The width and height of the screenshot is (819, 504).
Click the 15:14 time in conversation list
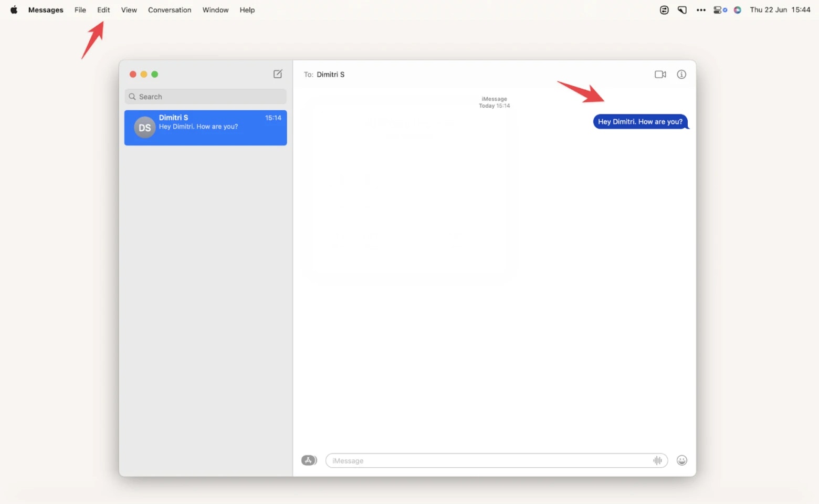(273, 118)
